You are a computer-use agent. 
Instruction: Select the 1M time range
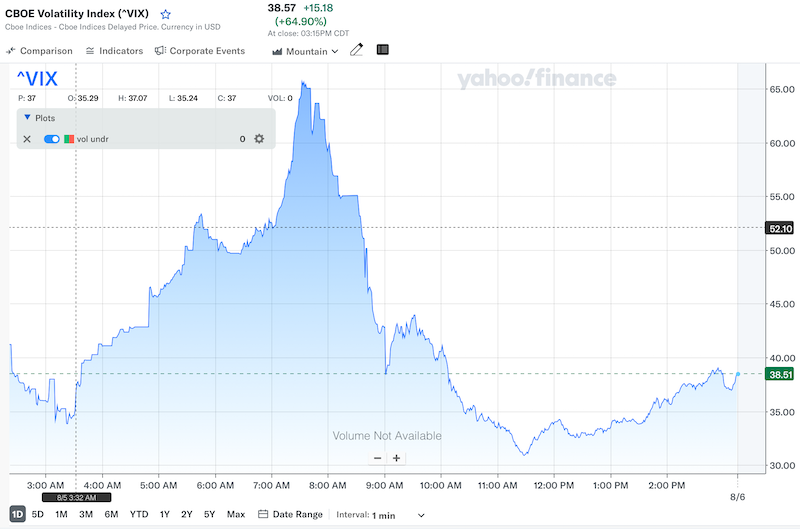click(61, 514)
